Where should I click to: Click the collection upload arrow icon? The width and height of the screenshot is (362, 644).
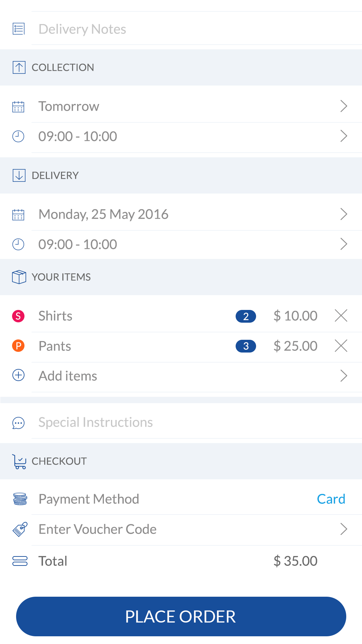[x=19, y=67]
